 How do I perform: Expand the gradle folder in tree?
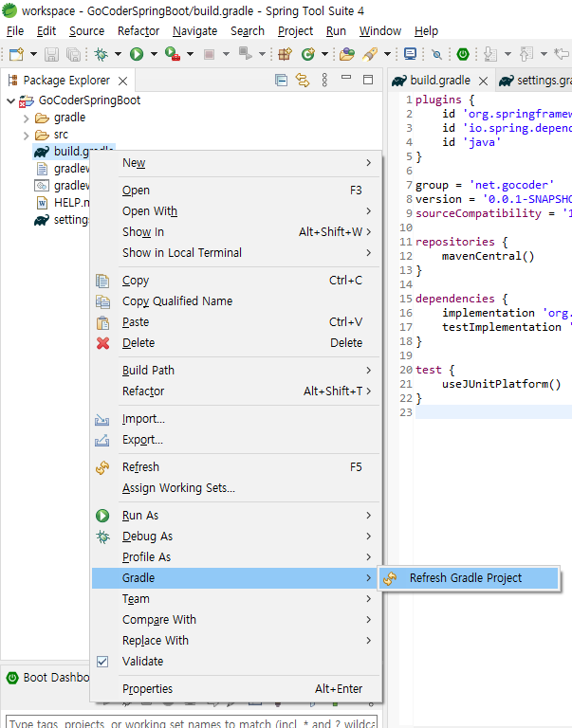pyautogui.click(x=26, y=118)
